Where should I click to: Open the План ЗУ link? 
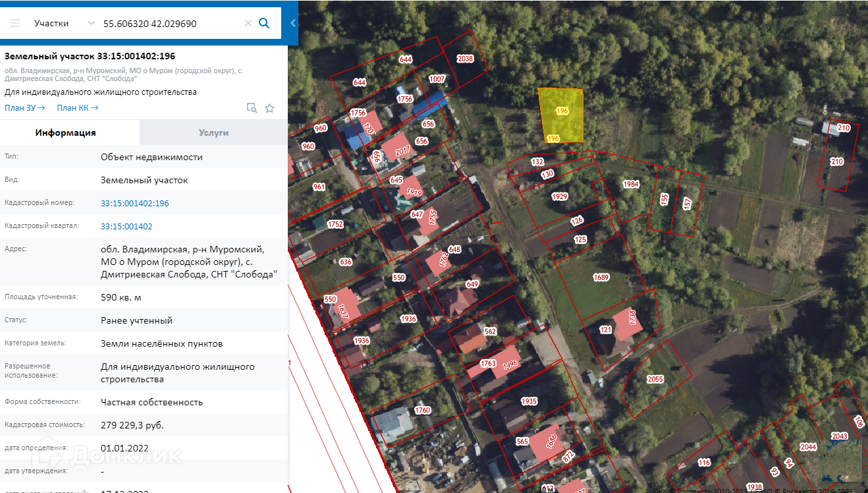[25, 108]
